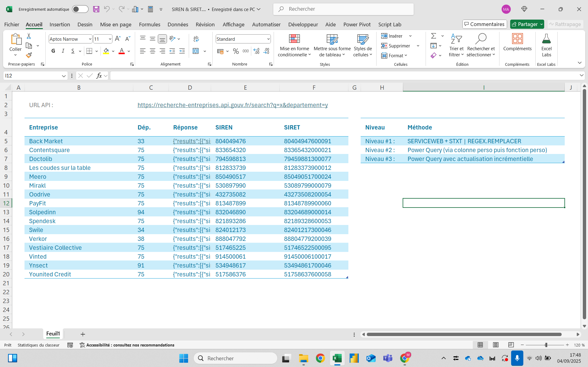This screenshot has height=367, width=588.
Task: Toggle middle vertical alignment
Action: coord(153,39)
